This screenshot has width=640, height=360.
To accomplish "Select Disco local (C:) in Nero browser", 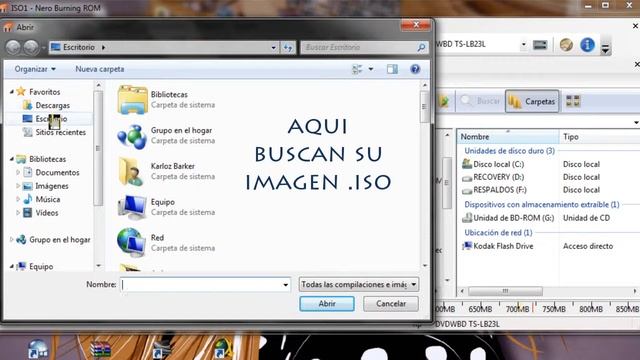I will (x=493, y=164).
